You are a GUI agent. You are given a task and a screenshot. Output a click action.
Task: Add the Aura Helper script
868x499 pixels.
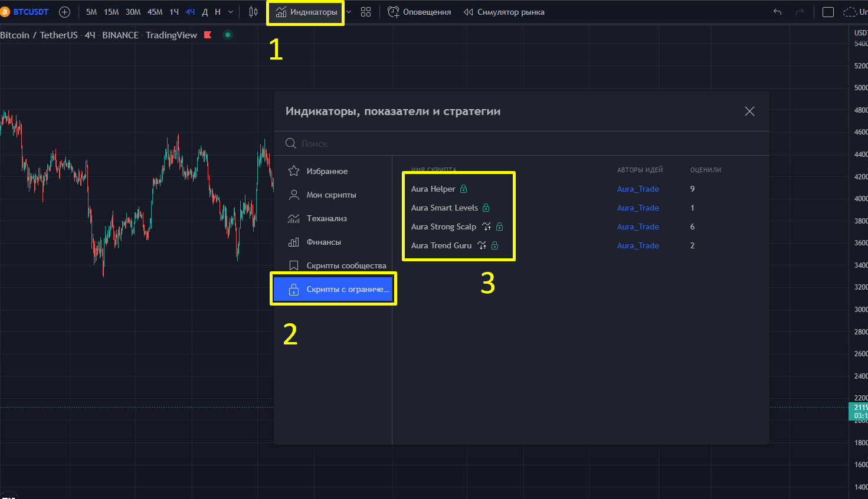click(433, 189)
